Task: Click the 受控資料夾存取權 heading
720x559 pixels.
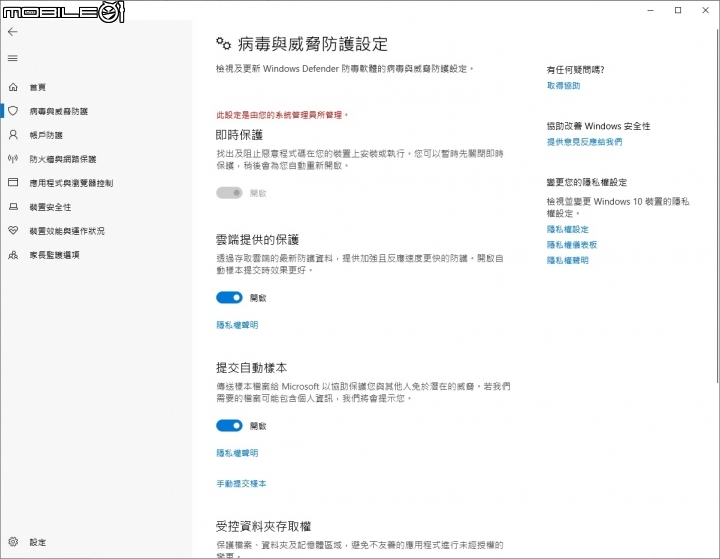Action: pos(263,526)
